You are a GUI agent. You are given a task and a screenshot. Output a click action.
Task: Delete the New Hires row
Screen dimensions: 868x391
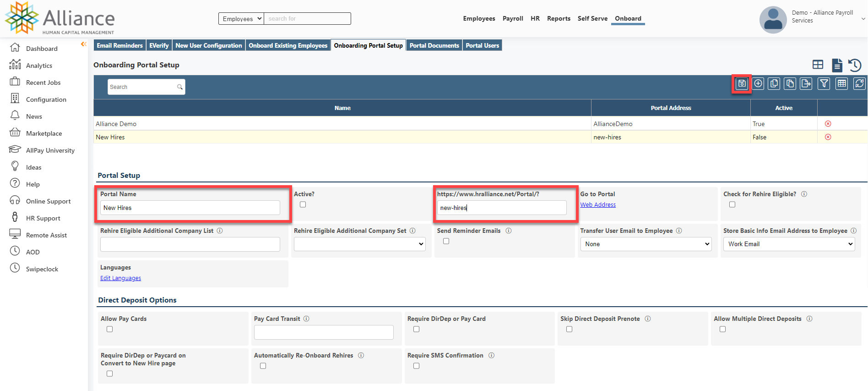click(828, 137)
